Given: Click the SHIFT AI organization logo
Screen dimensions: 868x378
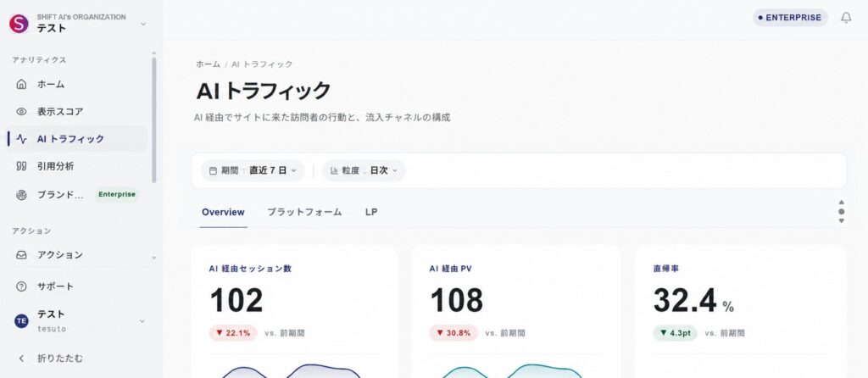Looking at the screenshot, I should 19,23.
